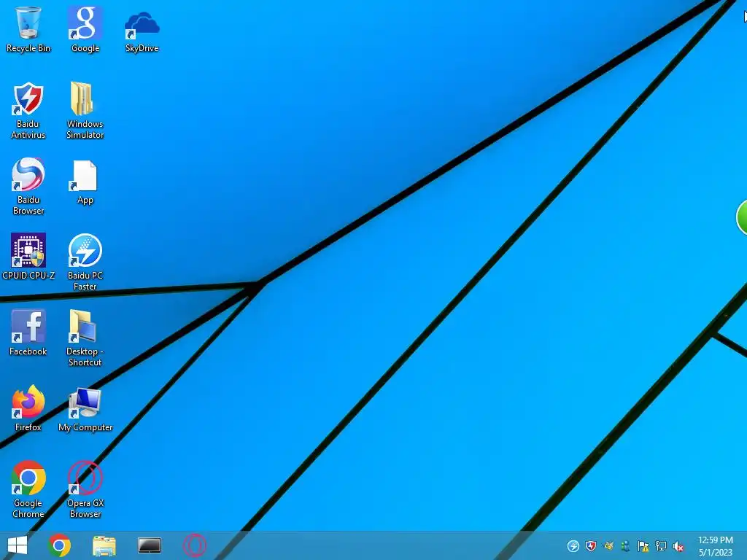
Task: Click the green circle at screen edge
Action: pyautogui.click(x=742, y=217)
